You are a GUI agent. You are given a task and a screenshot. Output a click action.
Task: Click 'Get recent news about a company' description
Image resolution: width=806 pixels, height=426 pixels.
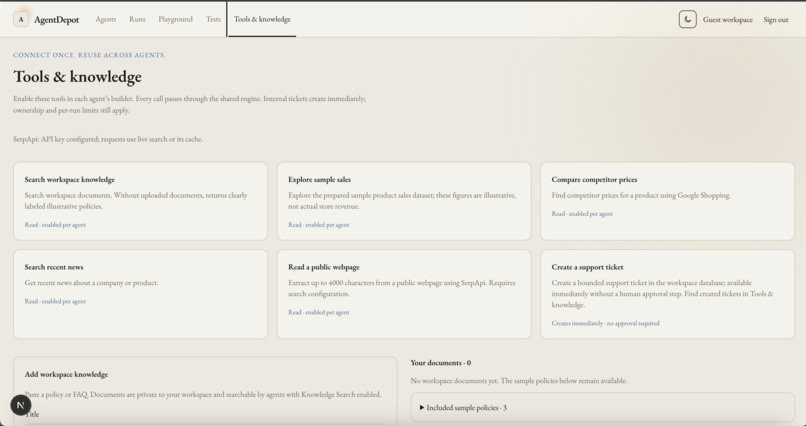(91, 283)
